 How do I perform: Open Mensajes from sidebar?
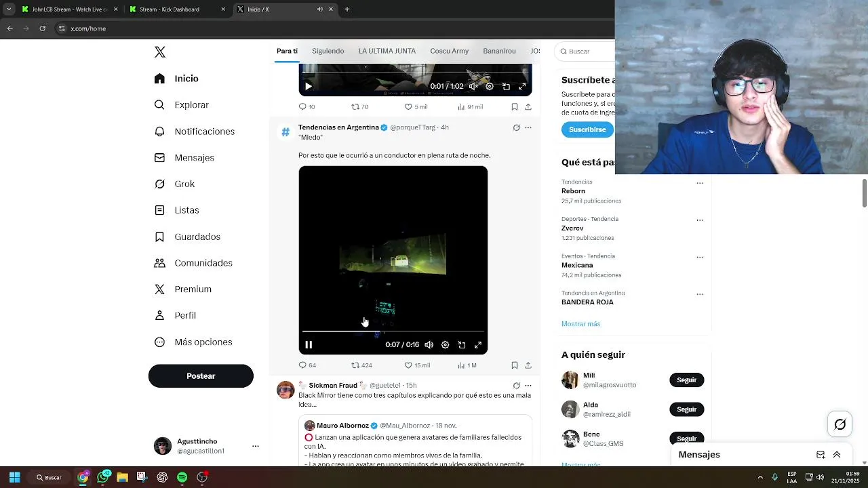pyautogui.click(x=184, y=157)
